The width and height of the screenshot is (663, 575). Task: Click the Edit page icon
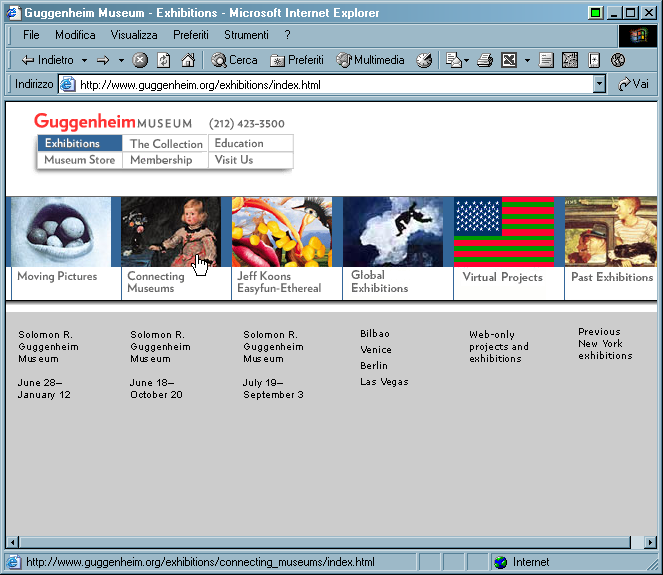click(x=509, y=60)
